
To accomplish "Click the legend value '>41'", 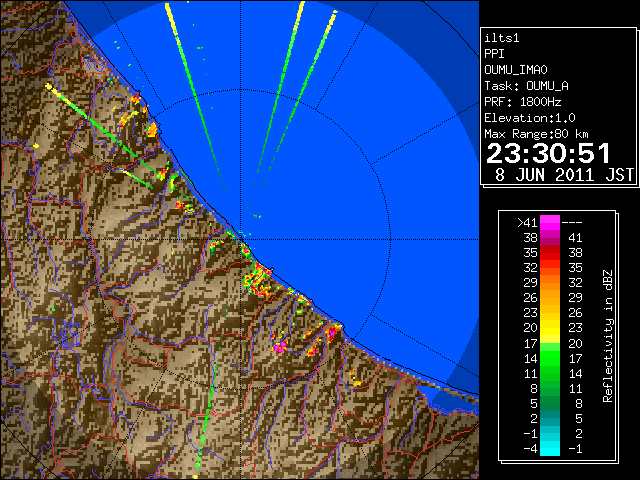I will coord(527,223).
